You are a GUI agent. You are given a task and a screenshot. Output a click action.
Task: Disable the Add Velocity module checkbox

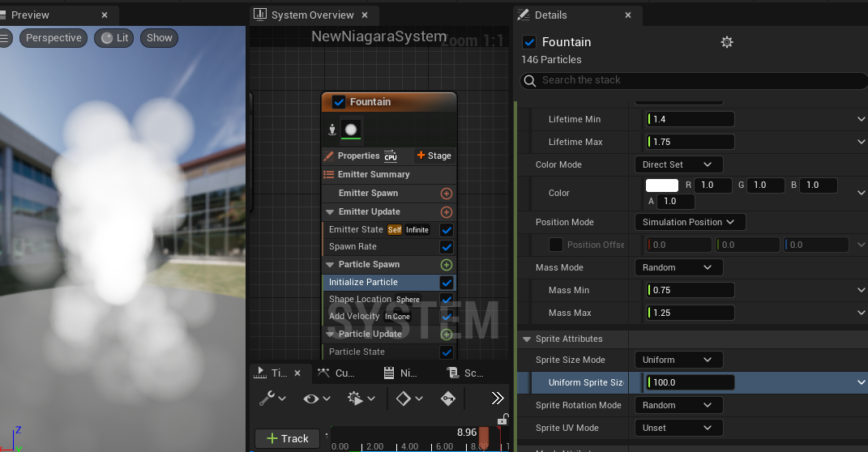point(447,317)
